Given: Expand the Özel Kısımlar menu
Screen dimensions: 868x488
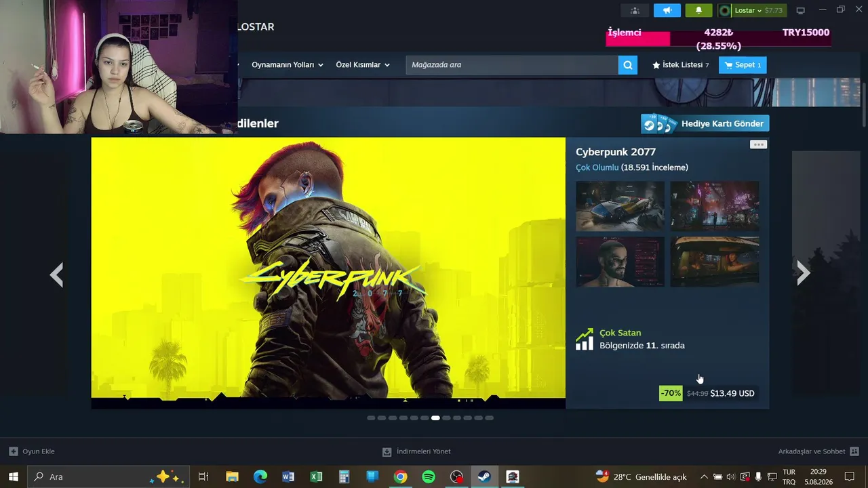Looking at the screenshot, I should coord(363,65).
